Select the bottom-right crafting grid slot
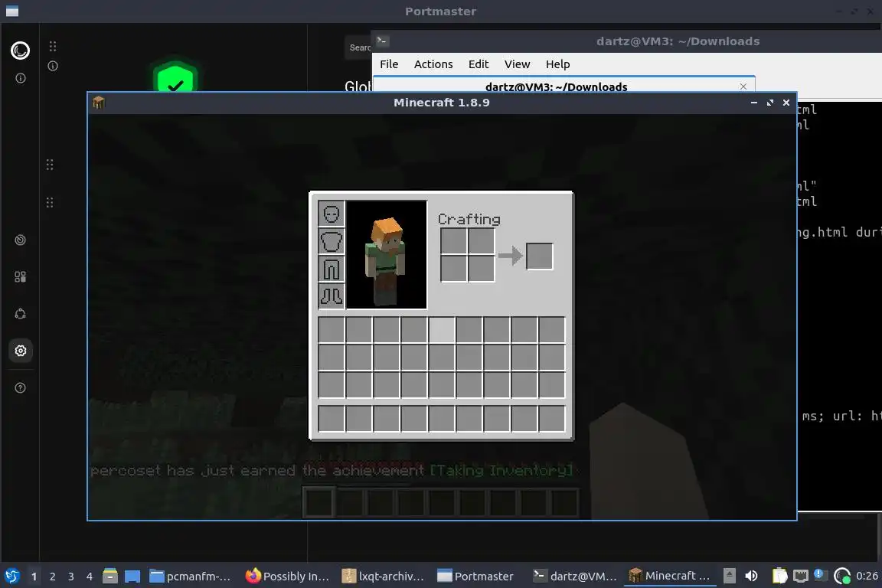 click(482, 269)
